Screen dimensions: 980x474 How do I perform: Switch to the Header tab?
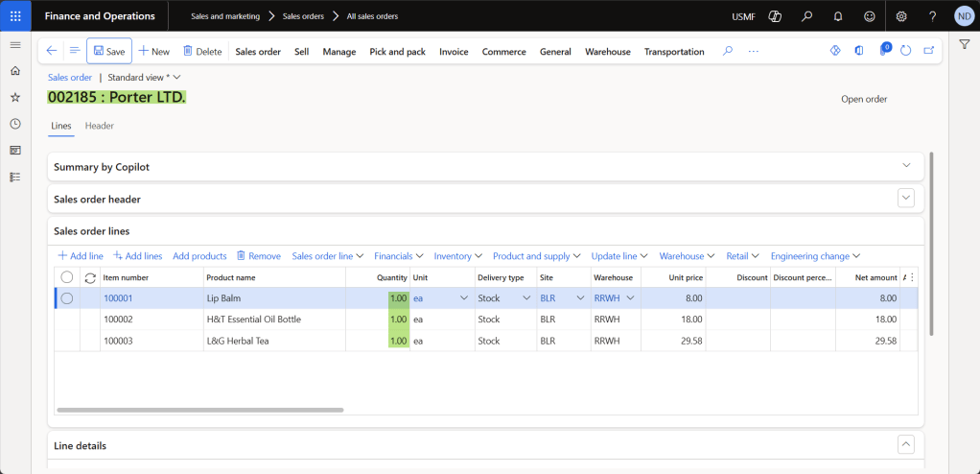[x=100, y=126]
